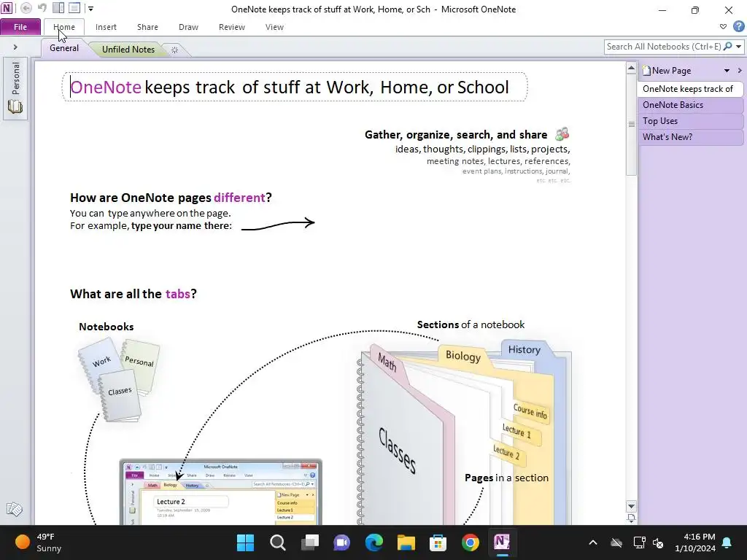Screen dimensions: 747x560
Task: Click the 'What are all the tabs?' heading
Action: click(133, 294)
